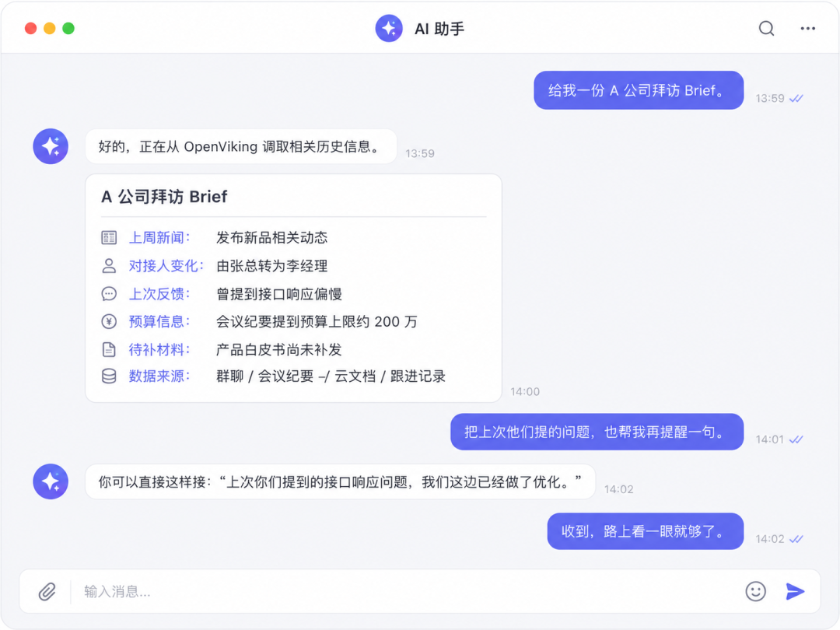Click the 预算信息 label link
The height and width of the screenshot is (630, 840).
[159, 321]
